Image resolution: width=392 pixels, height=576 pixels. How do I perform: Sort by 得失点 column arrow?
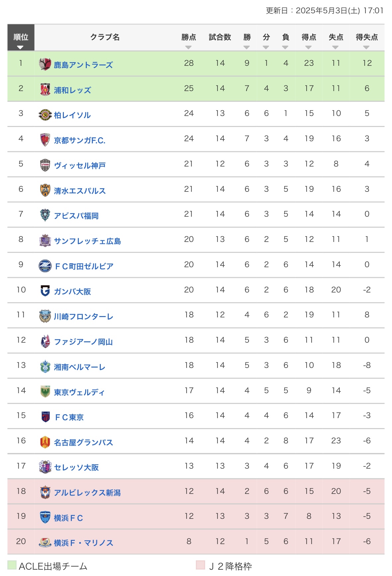[366, 47]
